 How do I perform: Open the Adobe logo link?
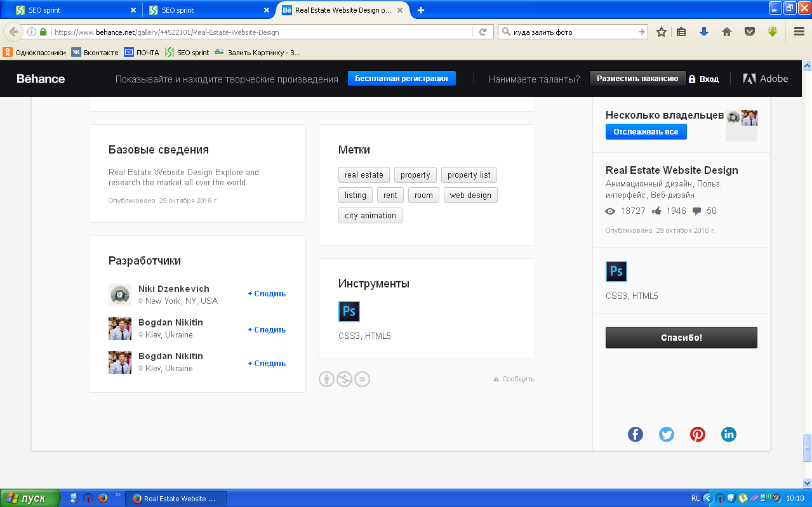coord(766,79)
